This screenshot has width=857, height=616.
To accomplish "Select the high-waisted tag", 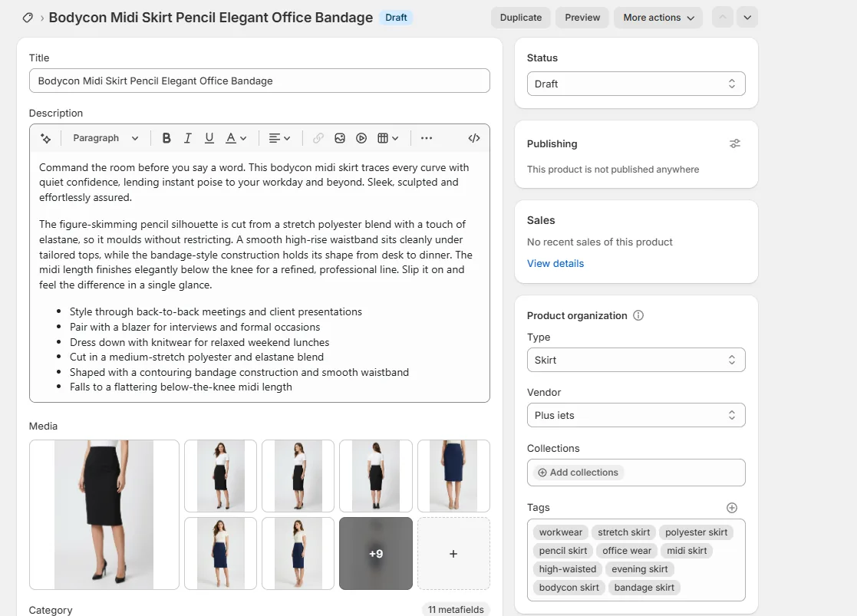I will click(x=567, y=569).
